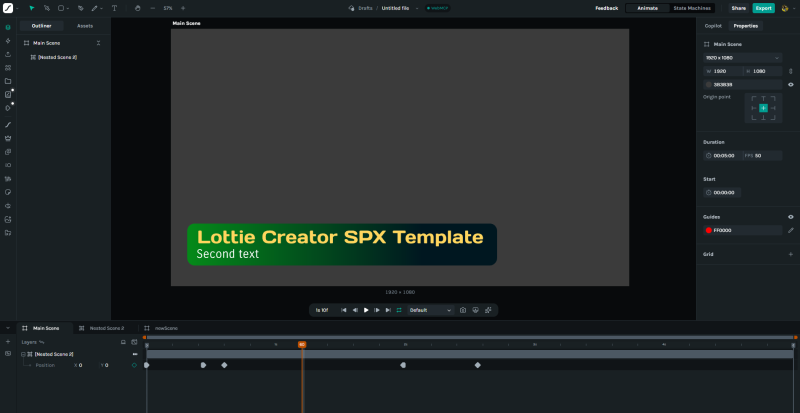Image resolution: width=800 pixels, height=413 pixels.
Task: Select the Pencil drawing tool
Action: click(x=94, y=8)
